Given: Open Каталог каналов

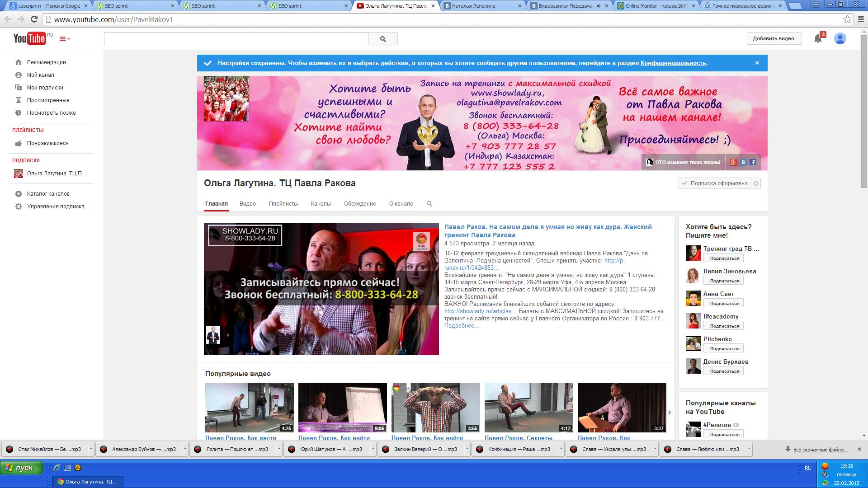Looking at the screenshot, I should (x=48, y=194).
